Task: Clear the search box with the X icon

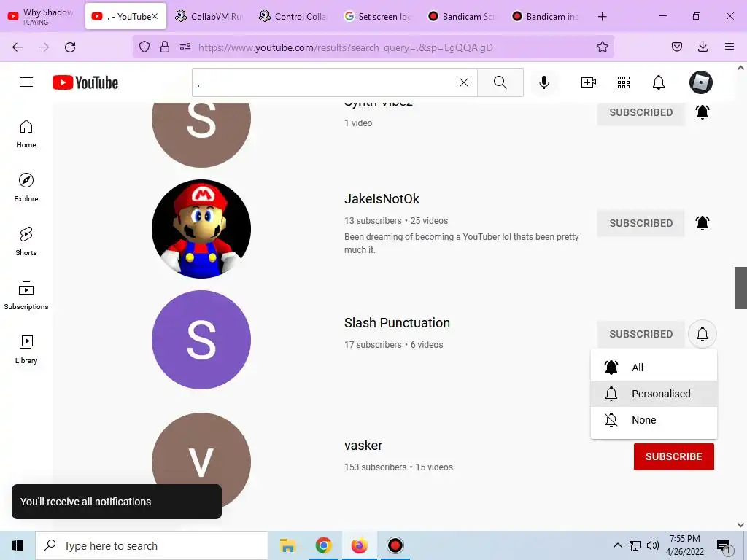Action: pos(463,82)
